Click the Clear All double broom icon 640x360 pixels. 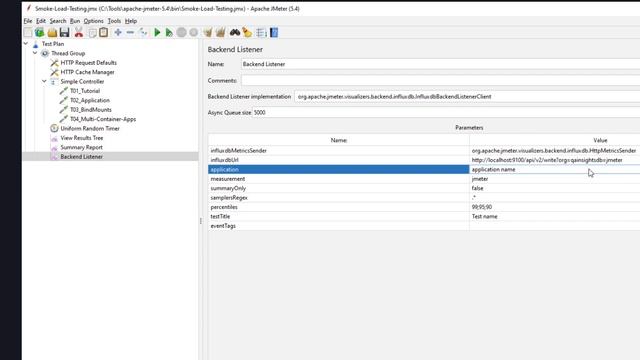220,33
